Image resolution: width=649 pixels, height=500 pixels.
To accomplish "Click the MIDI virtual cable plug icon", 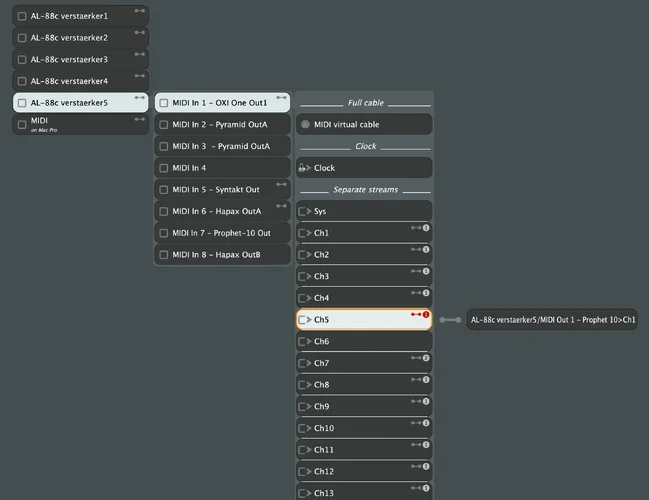I will (305, 125).
